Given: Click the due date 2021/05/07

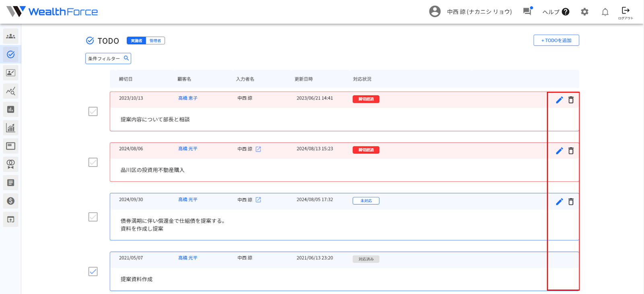Looking at the screenshot, I should (x=131, y=258).
